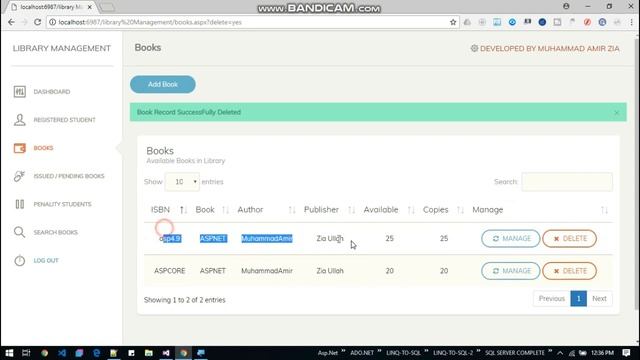Open the Windows Start menu
Image resolution: width=640 pixels, height=360 pixels.
coord(9,353)
